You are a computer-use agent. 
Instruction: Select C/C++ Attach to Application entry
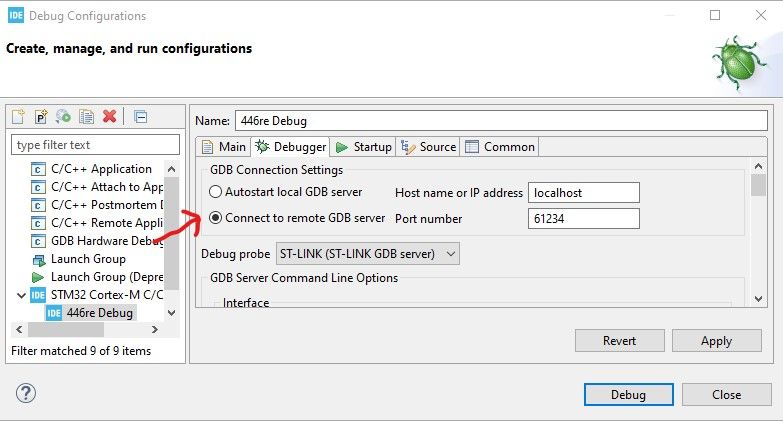coord(97,187)
